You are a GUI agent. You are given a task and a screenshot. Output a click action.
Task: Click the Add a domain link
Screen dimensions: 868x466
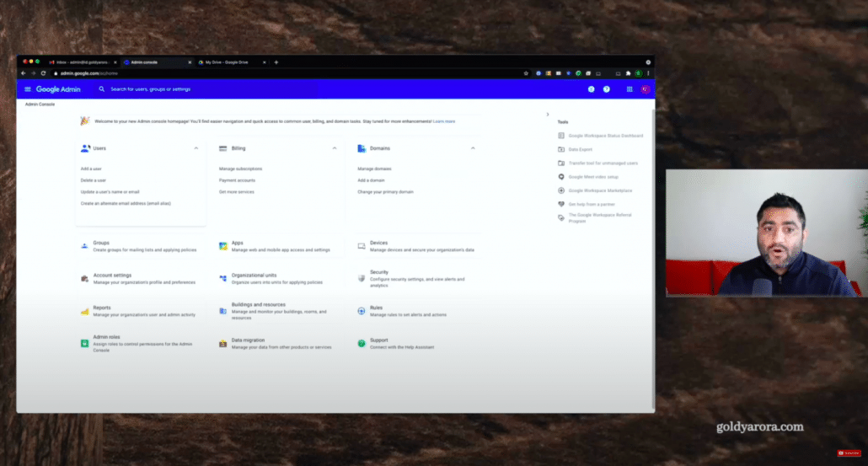click(371, 180)
